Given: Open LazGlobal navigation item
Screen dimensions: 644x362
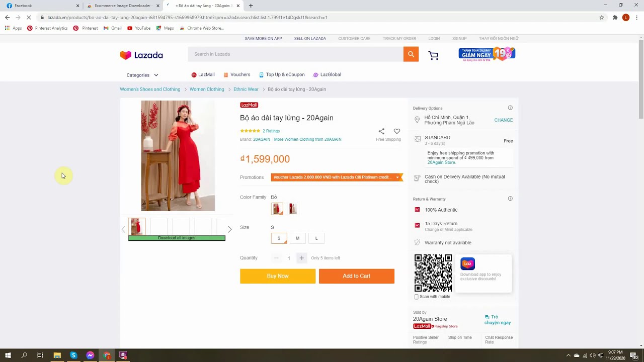Looking at the screenshot, I should tap(327, 74).
